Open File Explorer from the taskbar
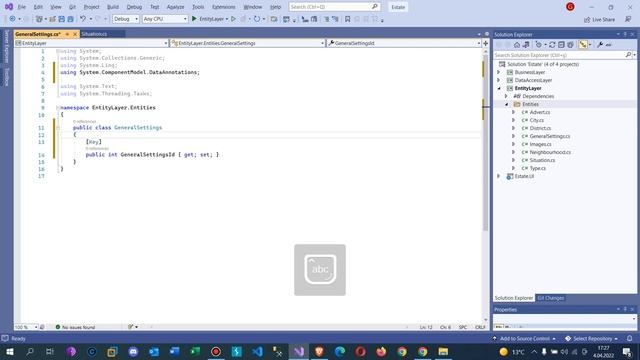Viewport: 640px width, 360px height. pos(443,351)
